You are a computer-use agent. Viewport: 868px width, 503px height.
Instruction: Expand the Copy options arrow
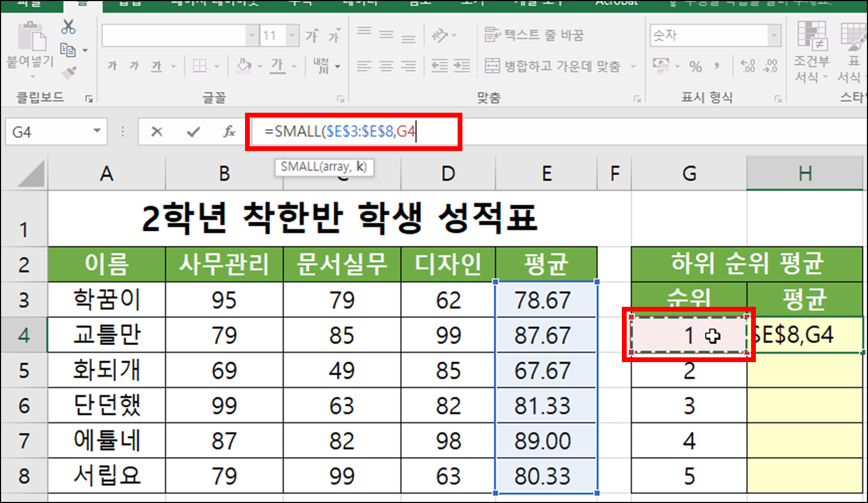pos(85,51)
